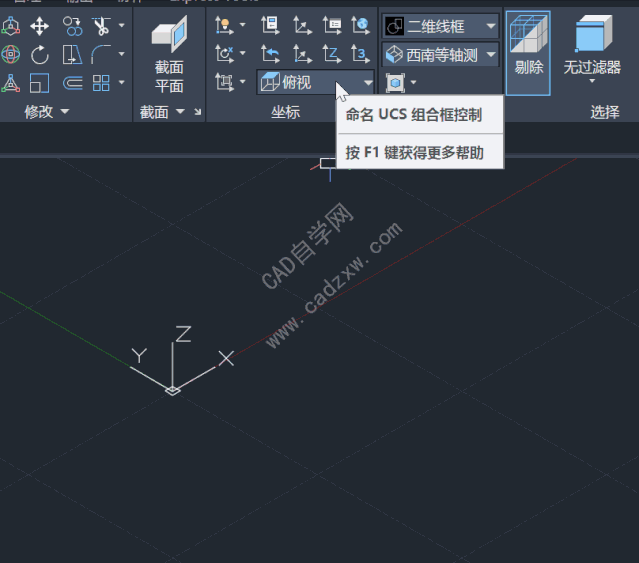Open the 俯视 named UCS combo box

click(x=315, y=82)
